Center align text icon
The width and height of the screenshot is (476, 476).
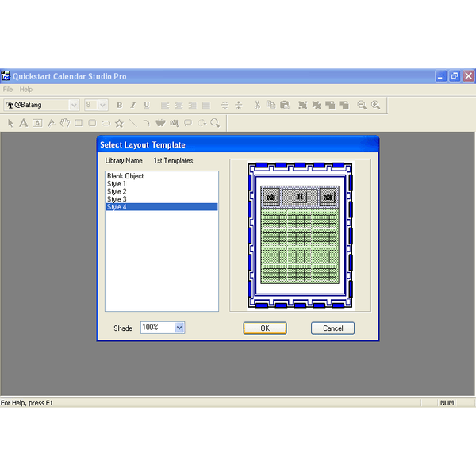tap(178, 105)
